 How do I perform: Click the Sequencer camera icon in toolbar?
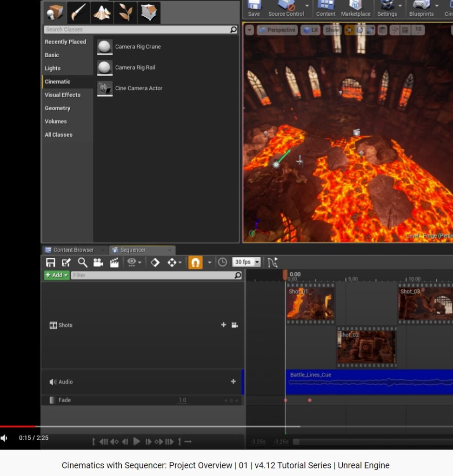coord(98,262)
